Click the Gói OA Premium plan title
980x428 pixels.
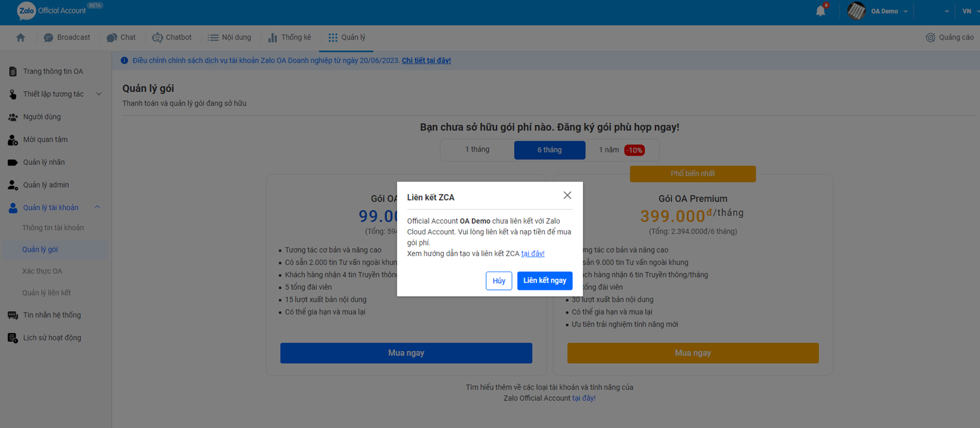pyautogui.click(x=693, y=199)
